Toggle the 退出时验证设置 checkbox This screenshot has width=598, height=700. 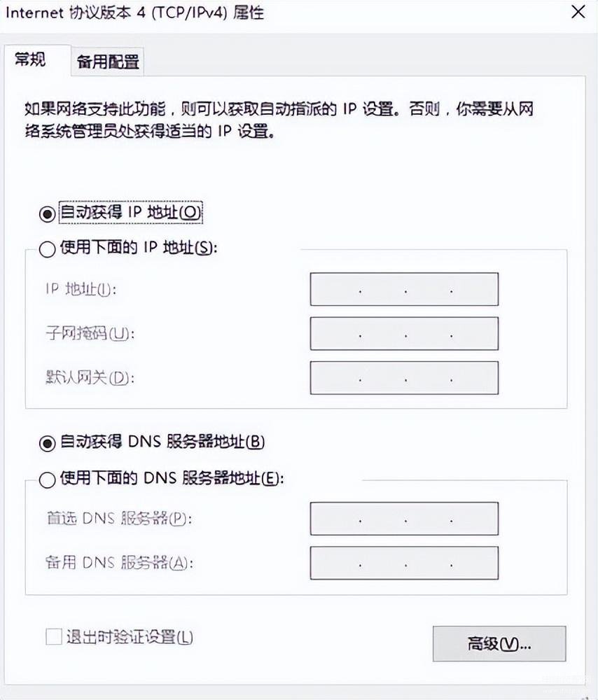pos(54,637)
